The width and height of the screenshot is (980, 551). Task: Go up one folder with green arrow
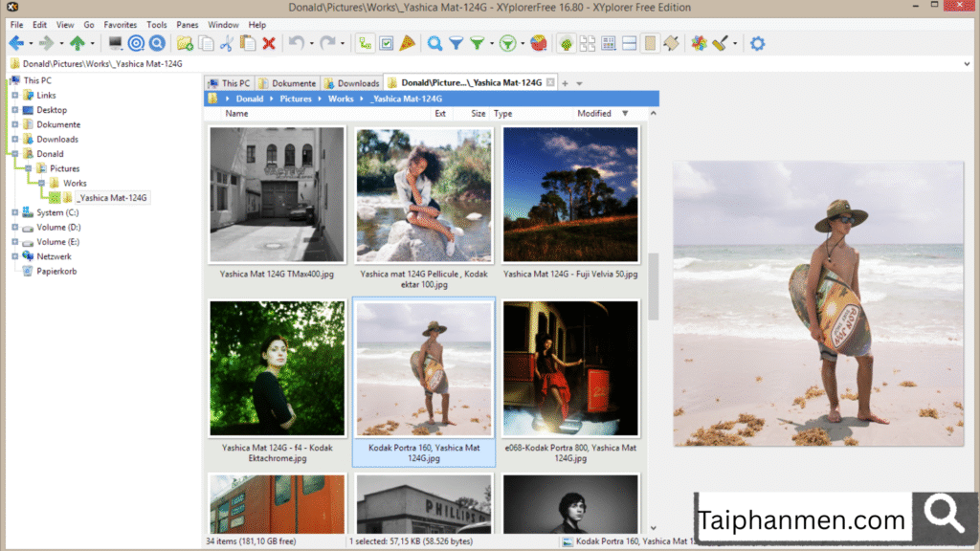pyautogui.click(x=78, y=43)
